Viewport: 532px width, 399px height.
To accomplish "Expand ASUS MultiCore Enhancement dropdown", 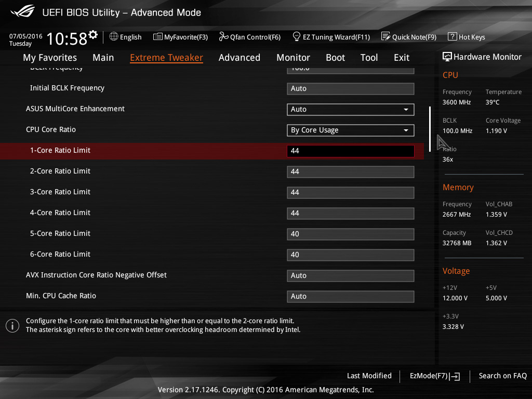I will (351, 109).
